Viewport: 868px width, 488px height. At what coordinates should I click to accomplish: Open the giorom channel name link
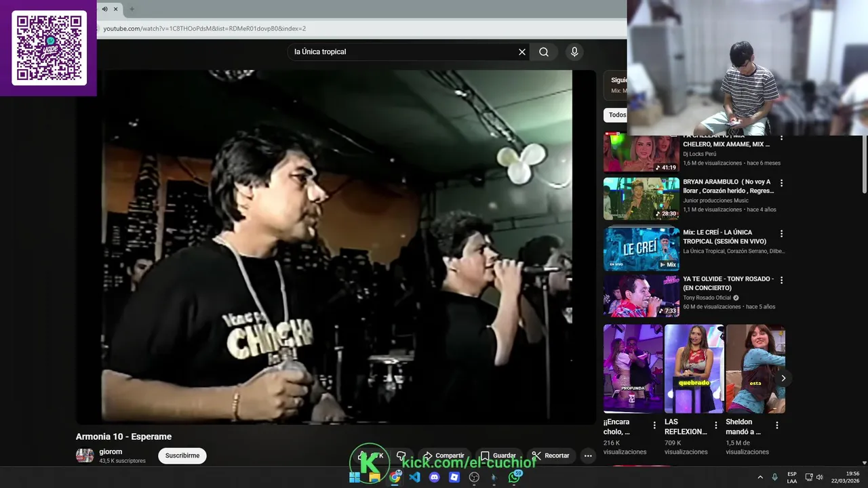coord(111,451)
